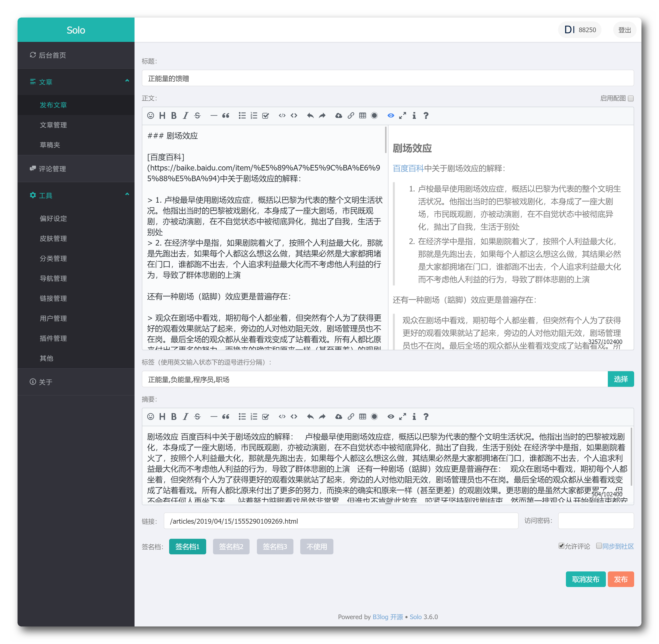Insert code block in body editor

pyautogui.click(x=282, y=116)
